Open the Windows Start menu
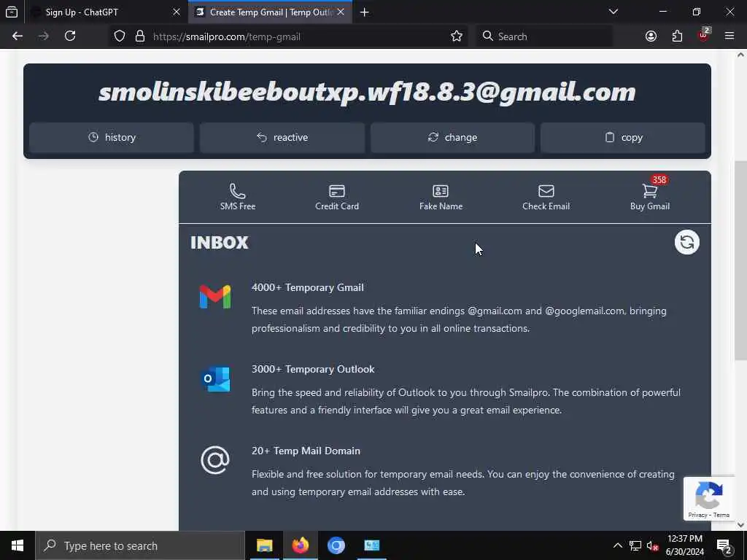Image resolution: width=747 pixels, height=560 pixels. (18, 545)
